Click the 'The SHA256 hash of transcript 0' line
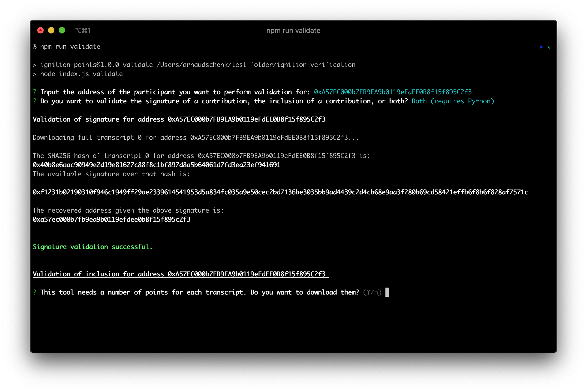The image size is (587, 392). [201, 156]
